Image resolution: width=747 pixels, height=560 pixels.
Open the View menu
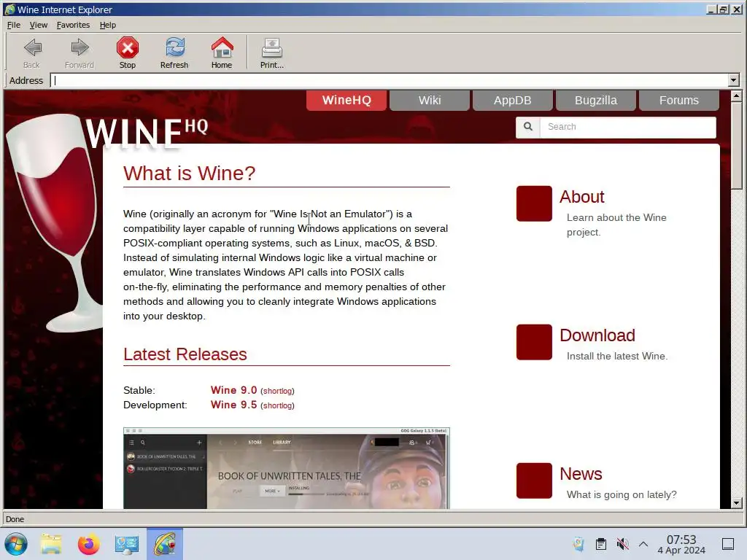[38, 25]
